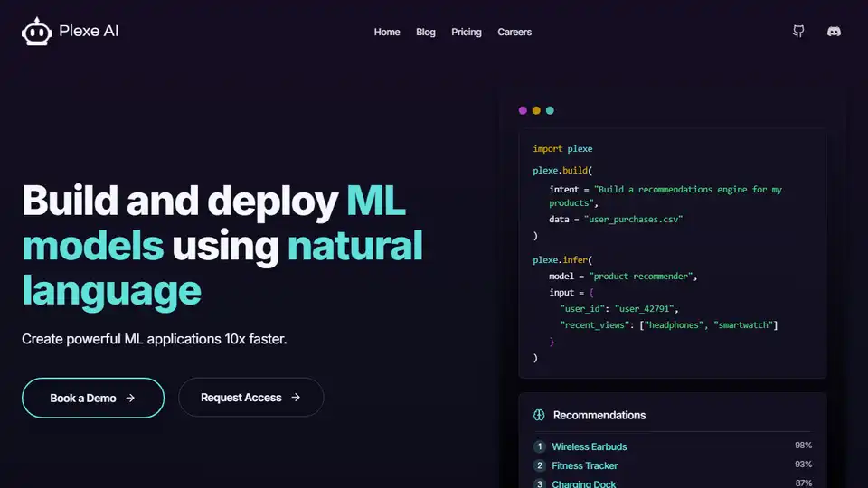The image size is (868, 488).
Task: Click the number 2 badge
Action: pyautogui.click(x=540, y=465)
